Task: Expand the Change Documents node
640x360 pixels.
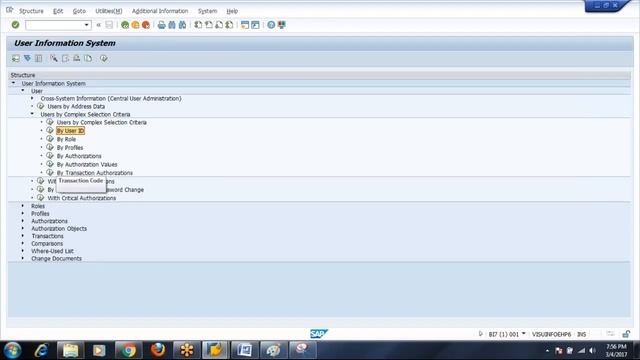Action: (23, 258)
